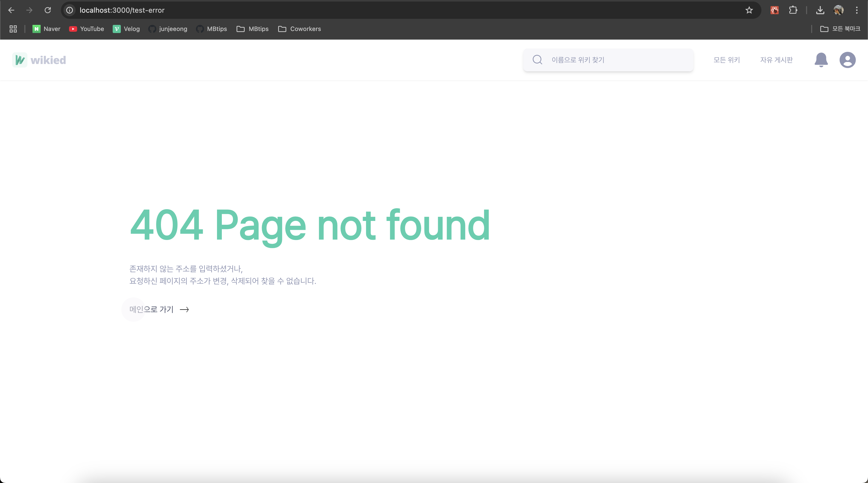
Task: Click the wikied logo text
Action: pos(48,60)
